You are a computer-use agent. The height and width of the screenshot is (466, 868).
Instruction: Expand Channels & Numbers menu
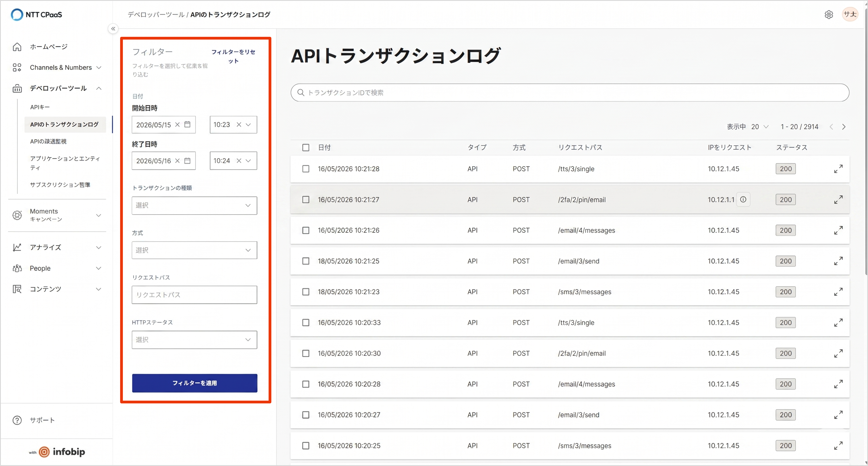pyautogui.click(x=99, y=67)
